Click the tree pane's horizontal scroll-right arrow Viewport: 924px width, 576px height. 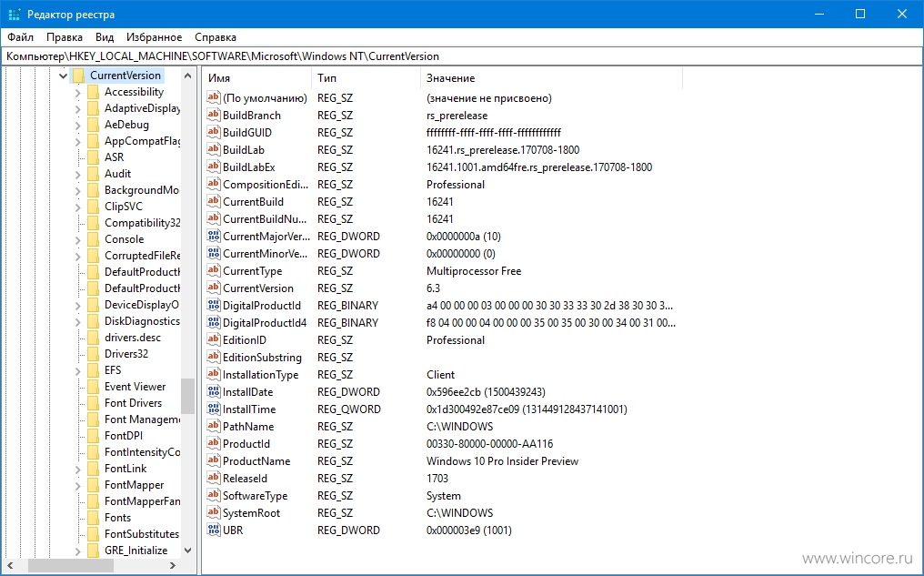point(172,565)
